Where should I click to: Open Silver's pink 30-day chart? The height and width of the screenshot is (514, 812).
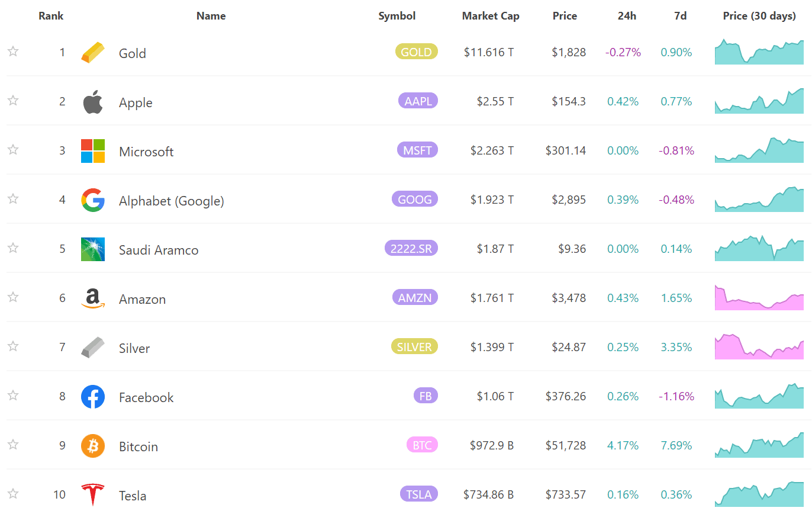759,346
